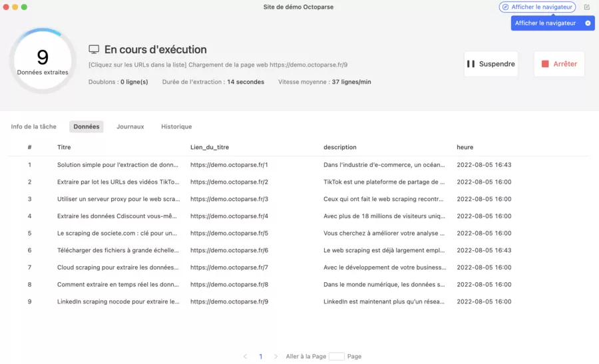Click link https://demo.octoparse.fr/4
599x364 pixels.
click(229, 216)
